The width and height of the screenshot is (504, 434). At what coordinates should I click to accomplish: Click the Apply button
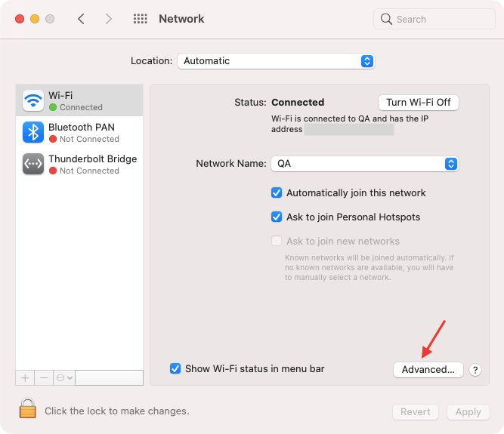(x=468, y=412)
